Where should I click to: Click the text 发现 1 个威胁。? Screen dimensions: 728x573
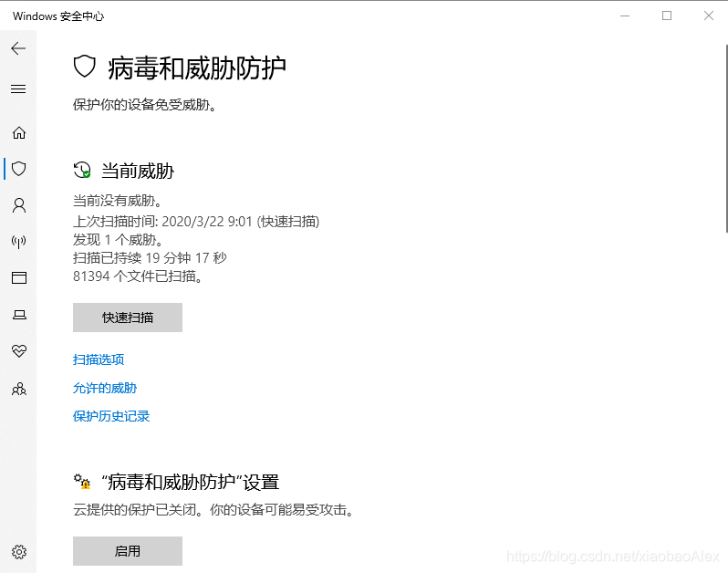[118, 240]
